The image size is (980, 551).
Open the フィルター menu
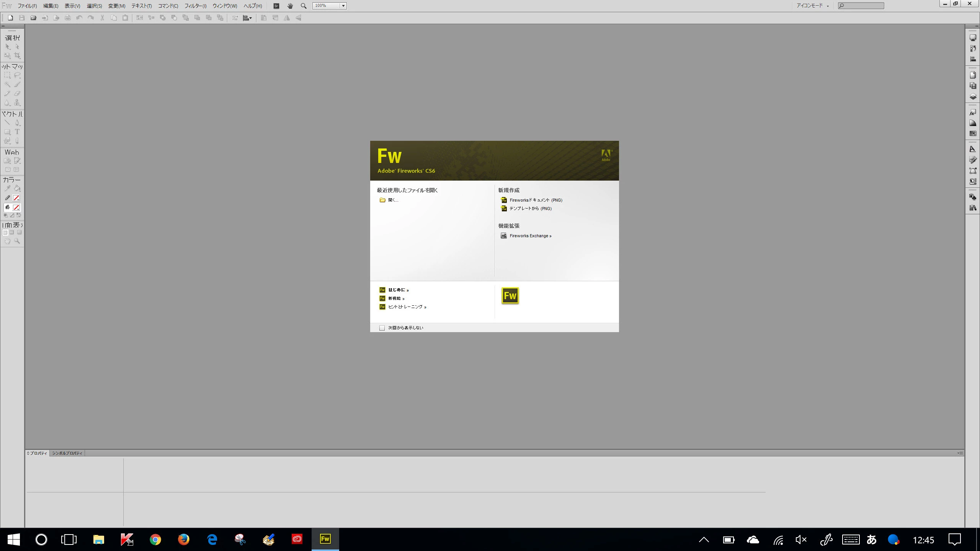195,6
